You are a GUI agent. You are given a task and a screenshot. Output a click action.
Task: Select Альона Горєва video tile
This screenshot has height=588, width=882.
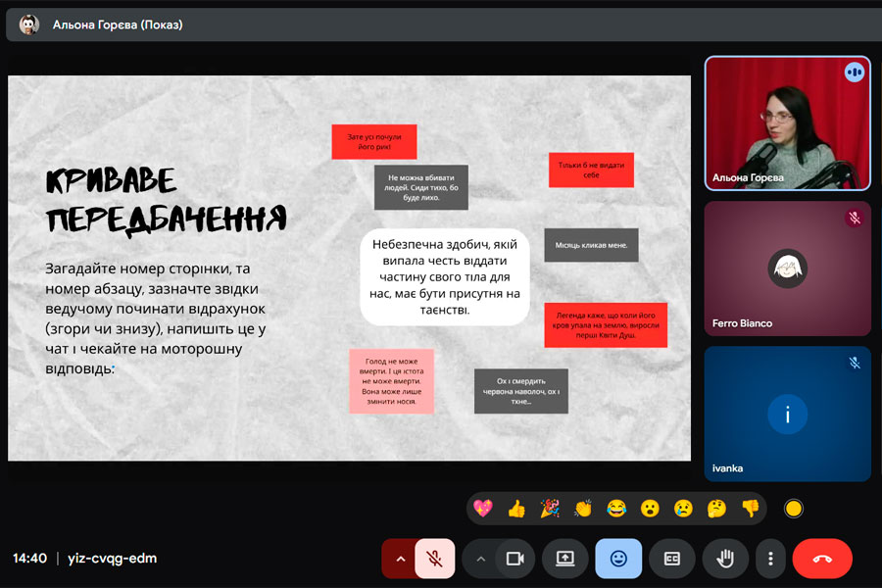coord(787,122)
